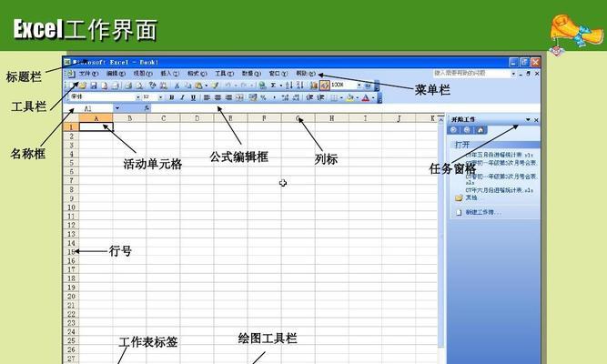Select row header 20

coord(71,297)
